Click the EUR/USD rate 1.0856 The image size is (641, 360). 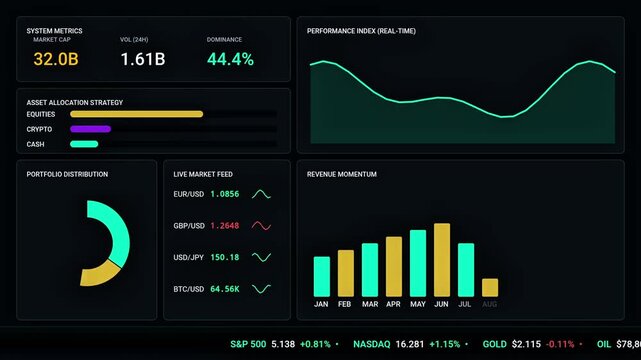click(225, 194)
